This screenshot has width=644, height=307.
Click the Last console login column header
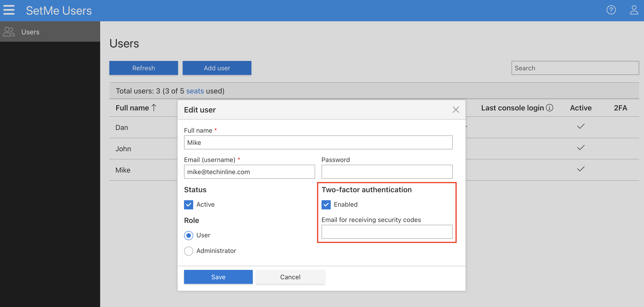pyautogui.click(x=512, y=108)
